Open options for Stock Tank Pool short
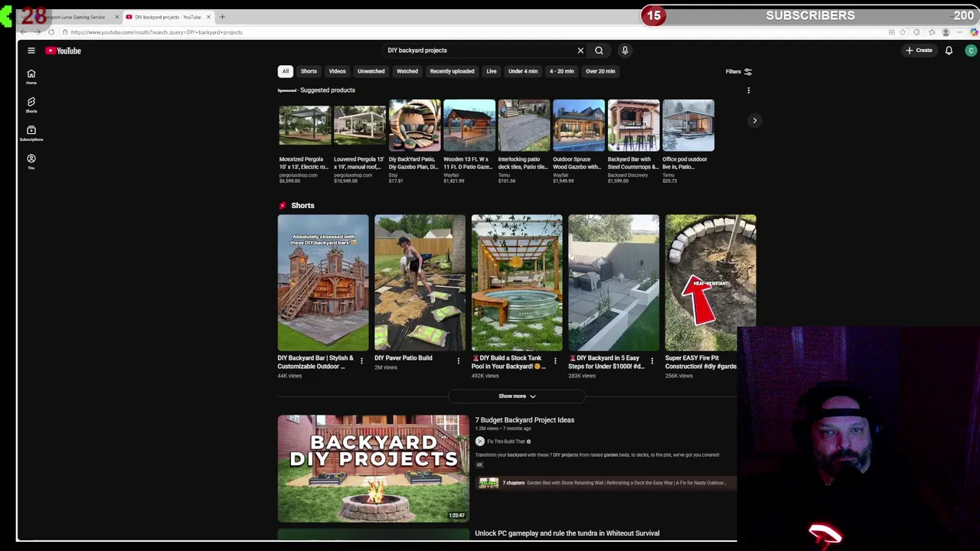 coord(555,361)
